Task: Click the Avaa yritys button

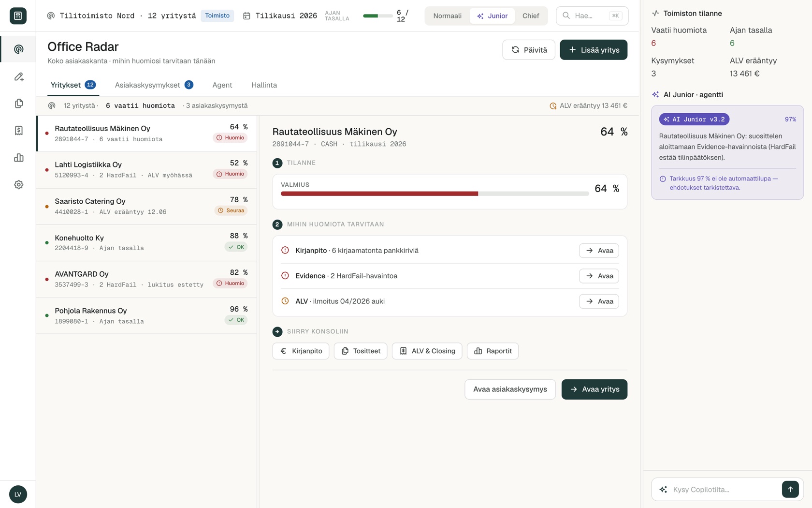Action: click(x=594, y=389)
